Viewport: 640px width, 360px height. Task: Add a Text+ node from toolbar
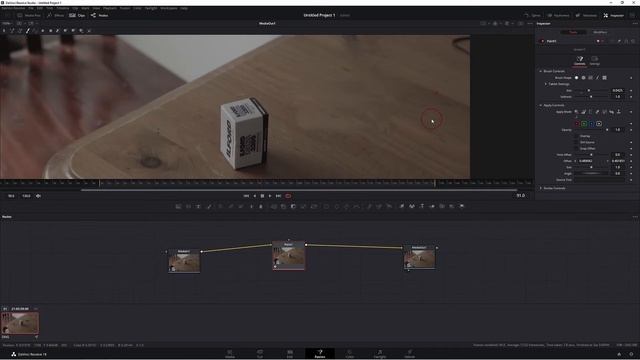point(198,207)
